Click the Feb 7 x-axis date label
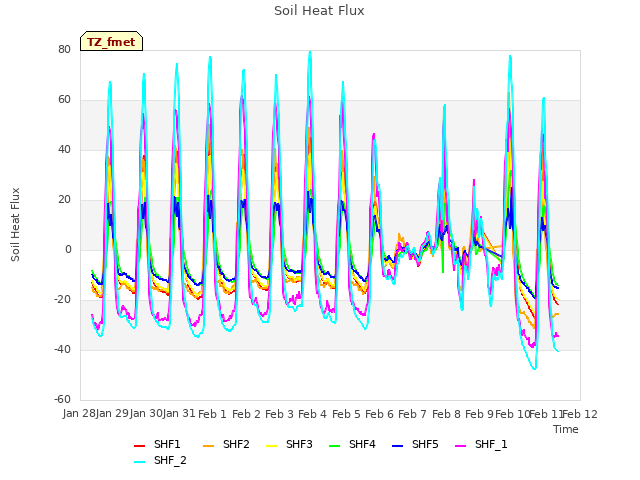Viewport: 640px width, 480px height. 412,414
